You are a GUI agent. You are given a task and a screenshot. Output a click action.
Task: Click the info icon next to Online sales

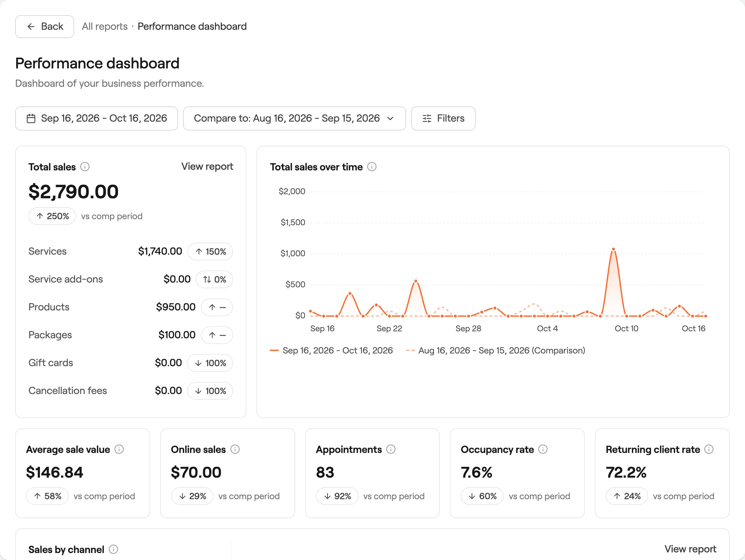(235, 449)
